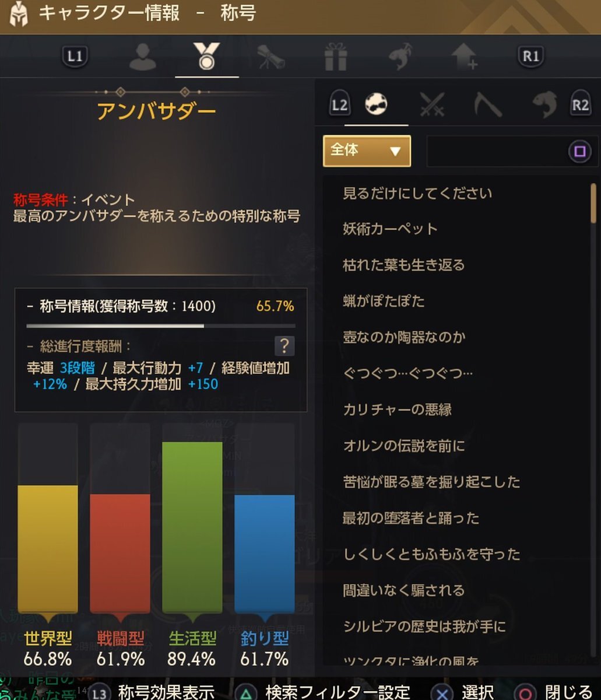Screen dimensions: 601x700
Task: Open the character profile silhouette tab
Action: click(x=143, y=57)
